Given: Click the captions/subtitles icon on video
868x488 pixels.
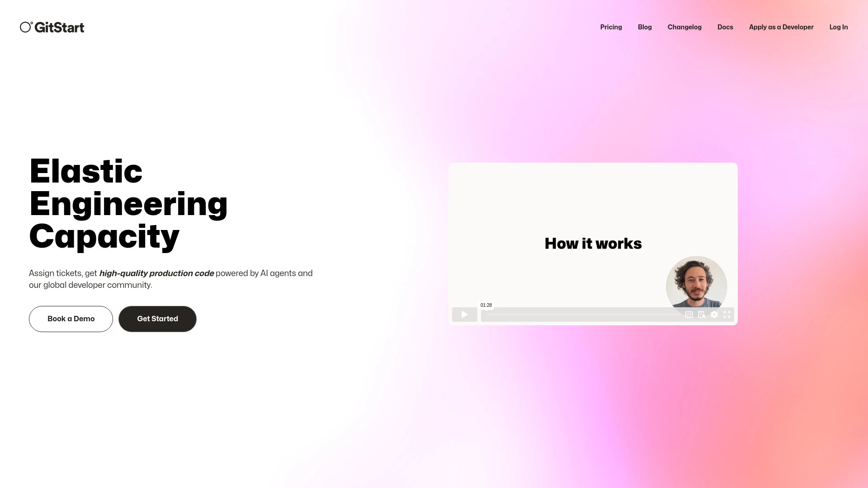Looking at the screenshot, I should tap(689, 314).
